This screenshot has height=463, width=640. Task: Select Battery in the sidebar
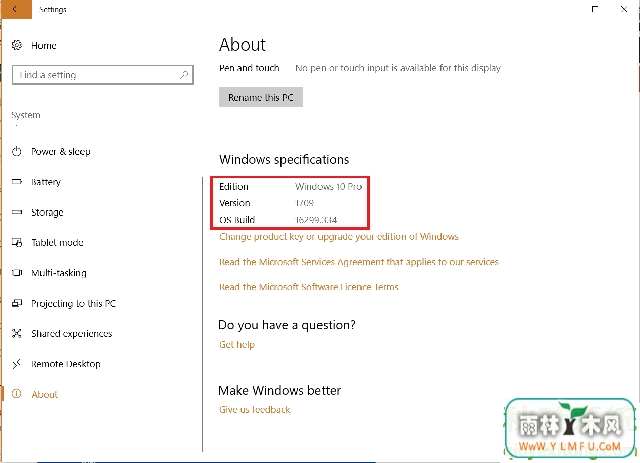[x=46, y=182]
